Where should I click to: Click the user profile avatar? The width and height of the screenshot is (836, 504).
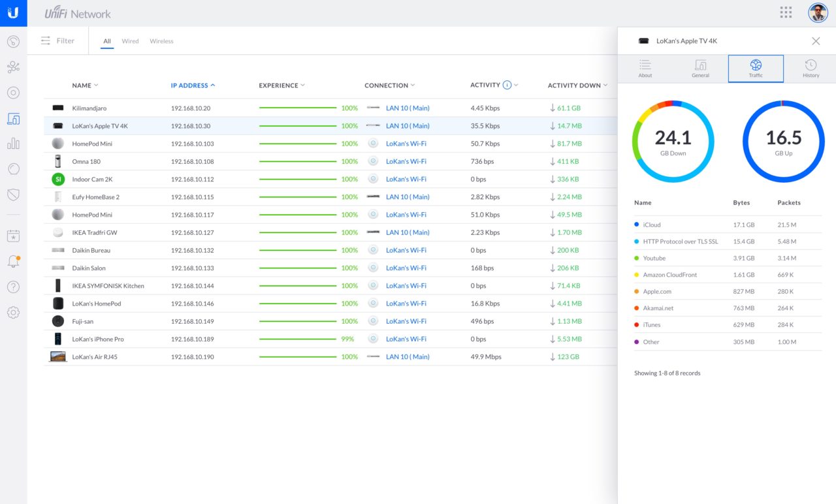pos(818,12)
